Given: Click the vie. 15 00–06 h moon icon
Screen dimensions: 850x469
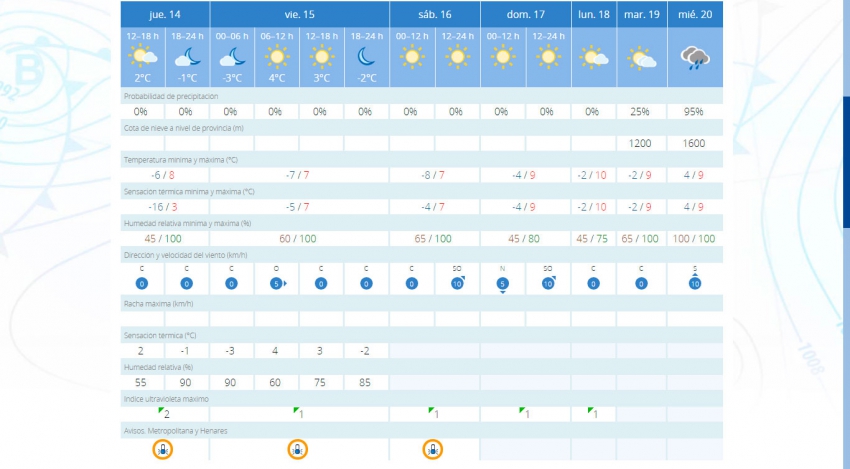Looking at the screenshot, I should tap(232, 56).
